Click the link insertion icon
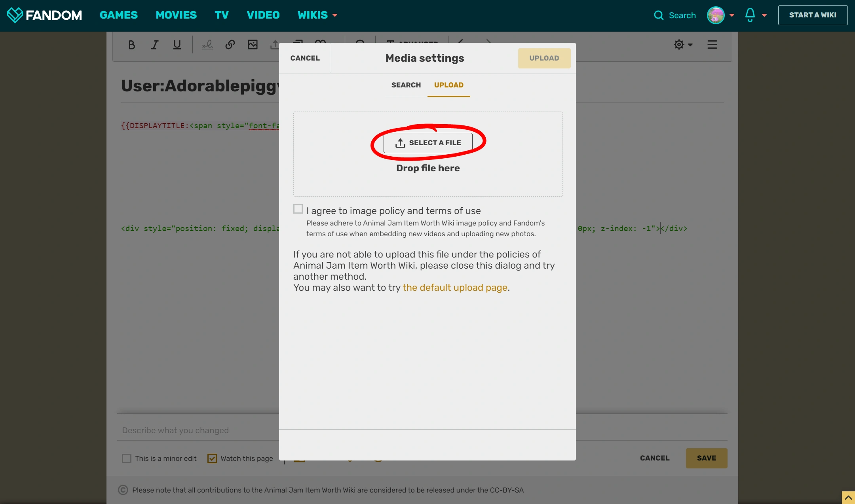Viewport: 855px width, 504px height. tap(230, 45)
